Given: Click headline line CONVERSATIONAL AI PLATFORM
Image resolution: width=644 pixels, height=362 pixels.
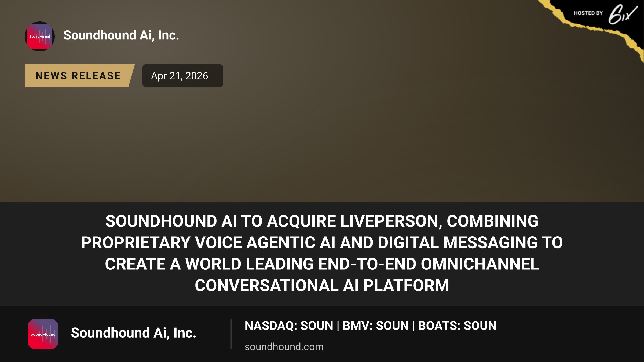Looking at the screenshot, I should [x=322, y=286].
